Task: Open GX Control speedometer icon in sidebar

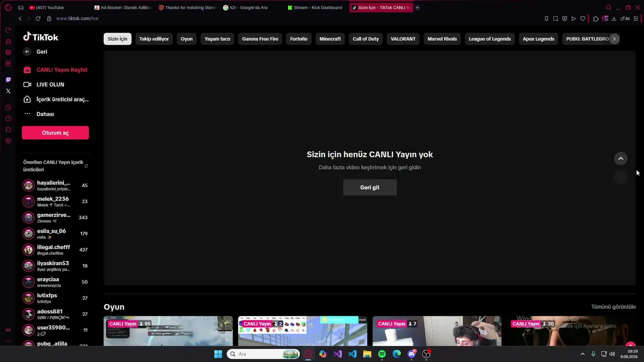Action: pyautogui.click(x=8, y=30)
